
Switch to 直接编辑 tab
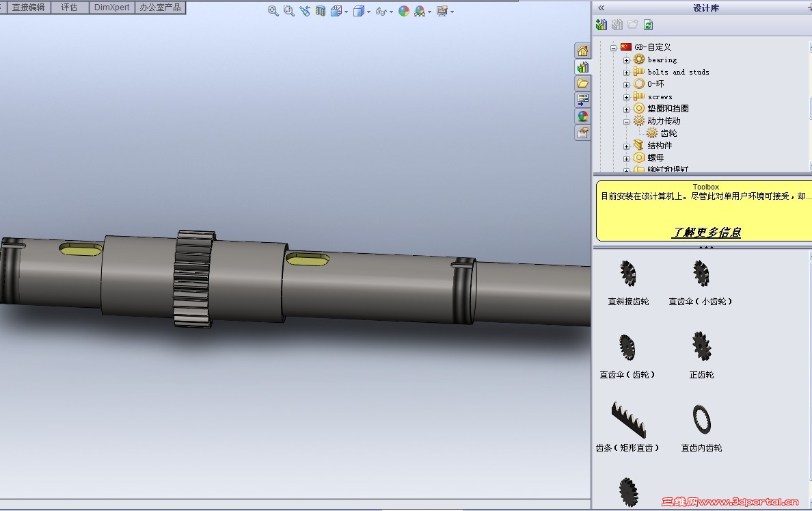click(29, 8)
